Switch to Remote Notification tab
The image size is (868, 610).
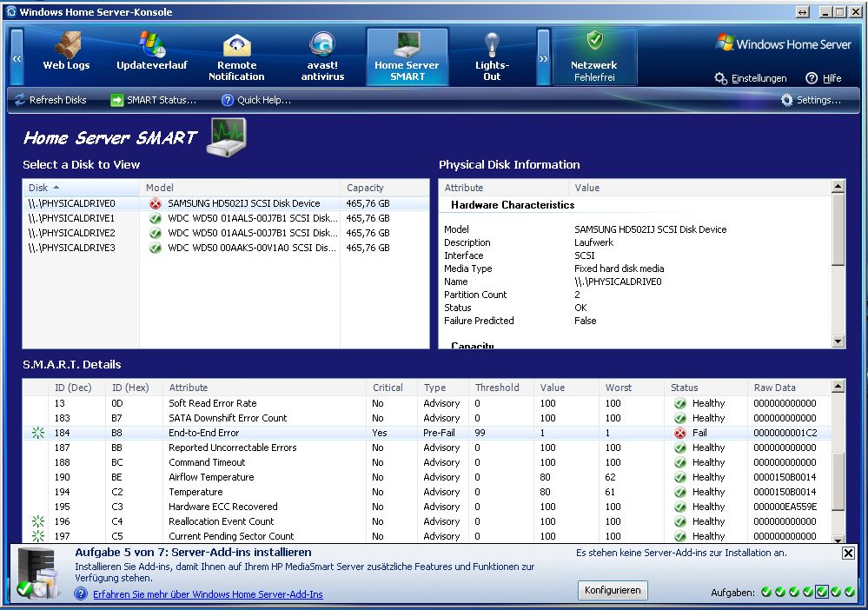click(x=236, y=56)
